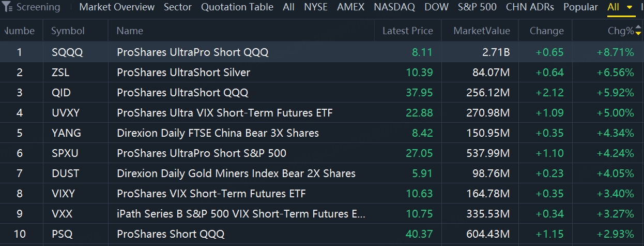Image resolution: width=644 pixels, height=246 pixels.
Task: Open the UVXY symbol row
Action: point(322,113)
